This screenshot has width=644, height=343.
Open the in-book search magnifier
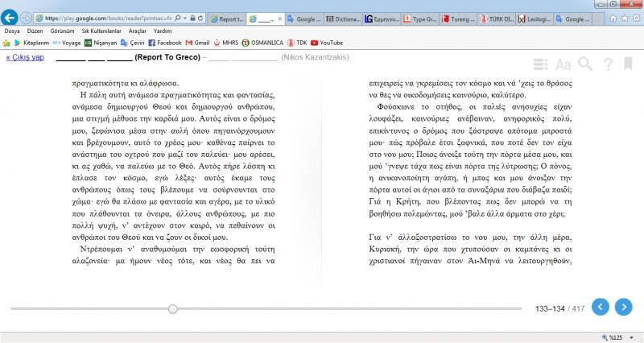coord(585,64)
